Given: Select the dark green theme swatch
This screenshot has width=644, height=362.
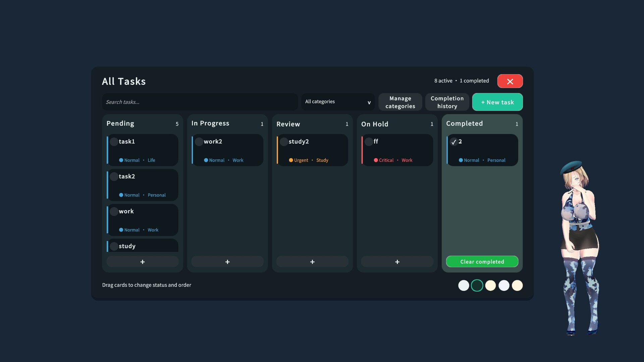Looking at the screenshot, I should pos(477,286).
